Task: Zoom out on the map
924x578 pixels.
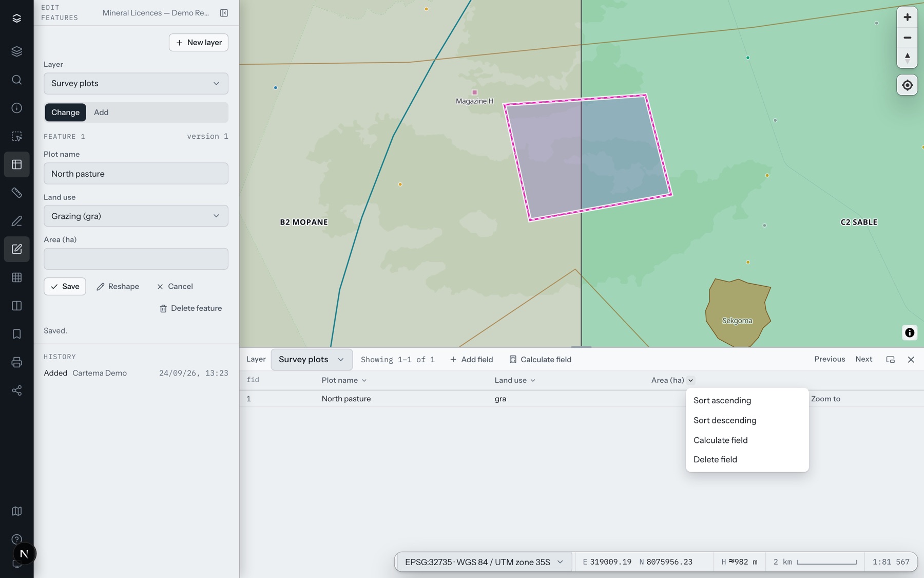Action: pyautogui.click(x=907, y=38)
